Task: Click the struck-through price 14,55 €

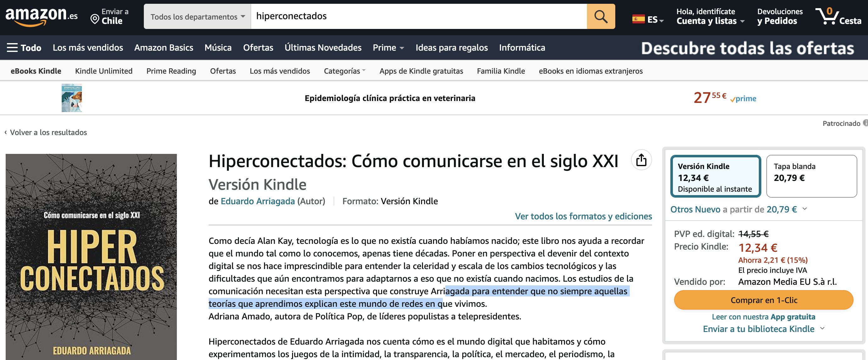Action: [753, 234]
